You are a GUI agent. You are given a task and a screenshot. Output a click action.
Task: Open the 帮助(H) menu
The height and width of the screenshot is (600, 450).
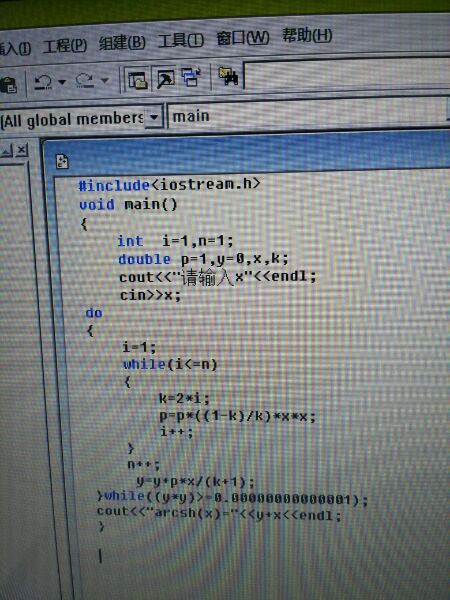[307, 36]
